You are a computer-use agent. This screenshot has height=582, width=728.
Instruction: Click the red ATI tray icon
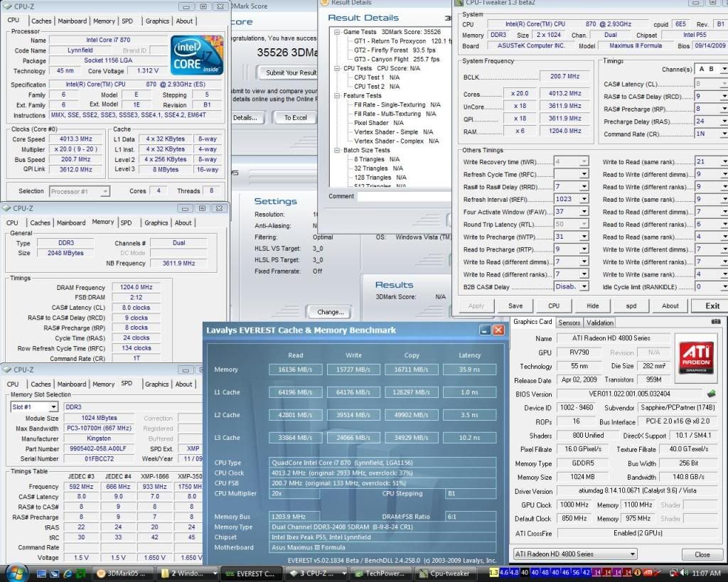(x=647, y=573)
